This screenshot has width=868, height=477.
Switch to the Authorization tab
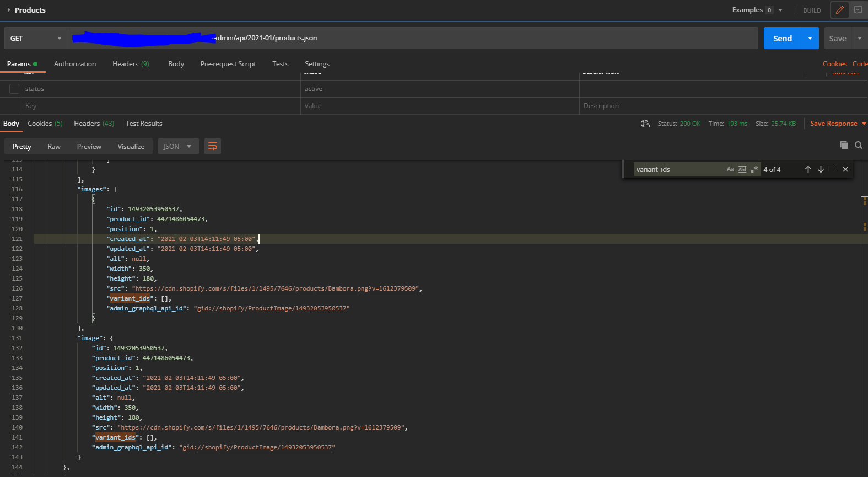tap(75, 64)
